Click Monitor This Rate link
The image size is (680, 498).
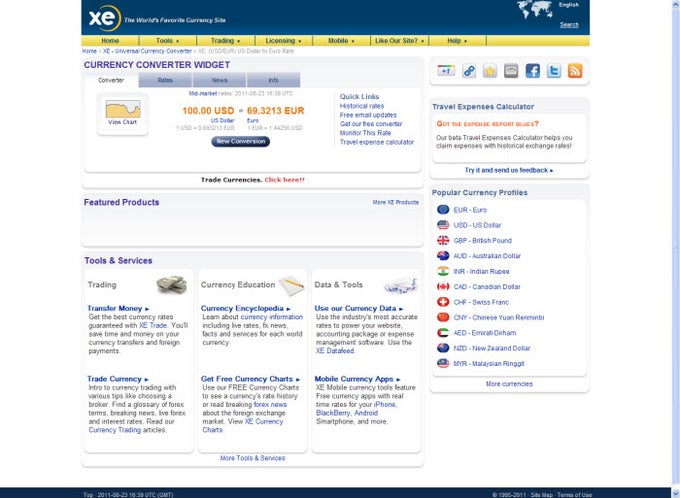(x=365, y=133)
